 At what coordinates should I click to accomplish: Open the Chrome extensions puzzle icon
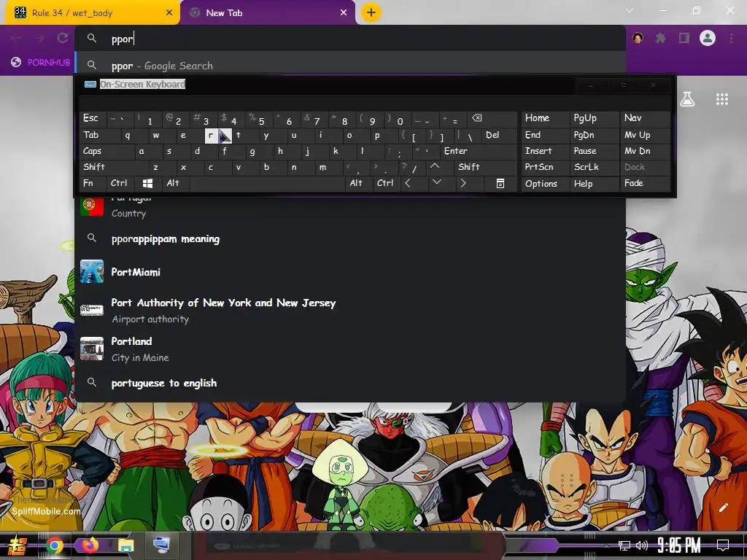pyautogui.click(x=661, y=38)
